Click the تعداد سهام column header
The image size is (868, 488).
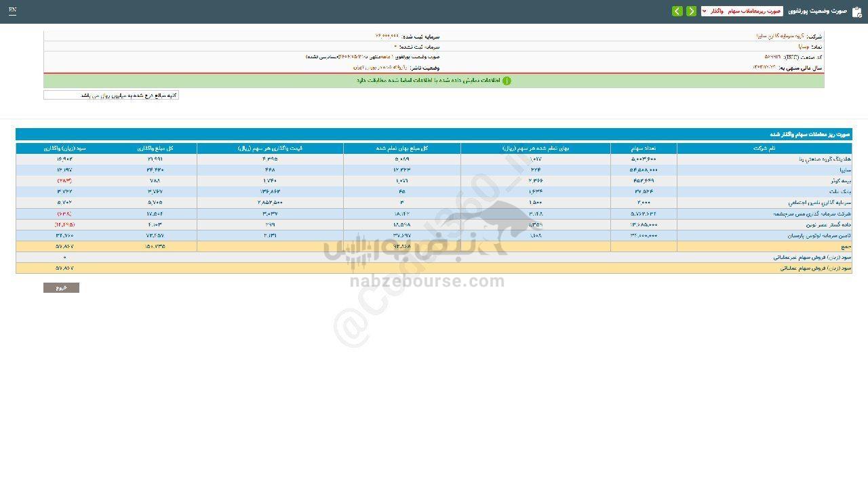643,148
